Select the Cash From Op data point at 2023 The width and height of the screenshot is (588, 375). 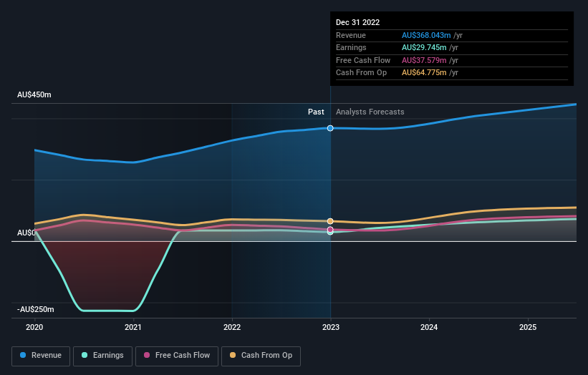click(330, 221)
